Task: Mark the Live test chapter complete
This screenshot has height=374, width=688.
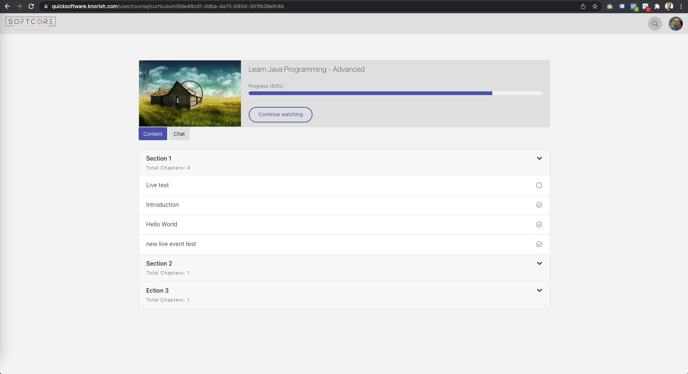Action: point(539,185)
